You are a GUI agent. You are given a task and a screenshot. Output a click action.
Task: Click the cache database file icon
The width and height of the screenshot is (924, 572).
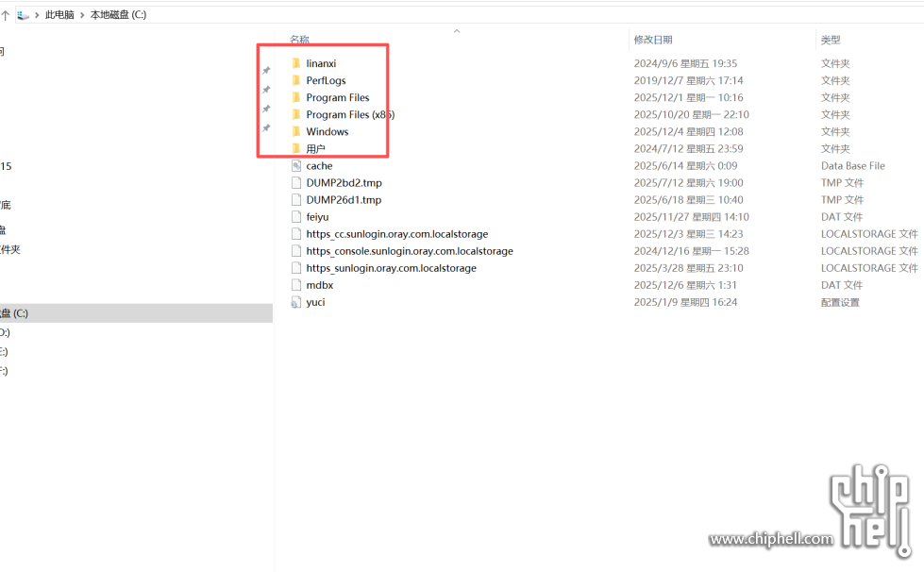(296, 166)
